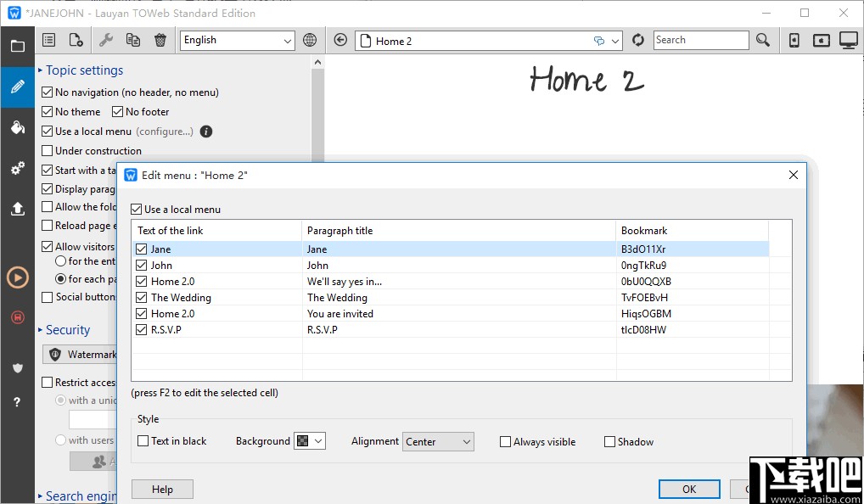Image resolution: width=864 pixels, height=504 pixels.
Task: Open the paint bucket theme sidebar icon
Action: [x=17, y=127]
